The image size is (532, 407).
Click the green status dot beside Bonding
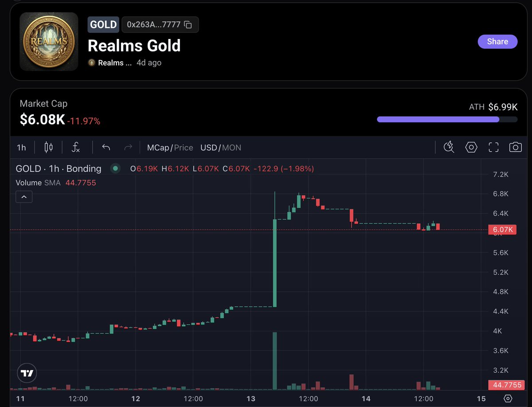[116, 169]
